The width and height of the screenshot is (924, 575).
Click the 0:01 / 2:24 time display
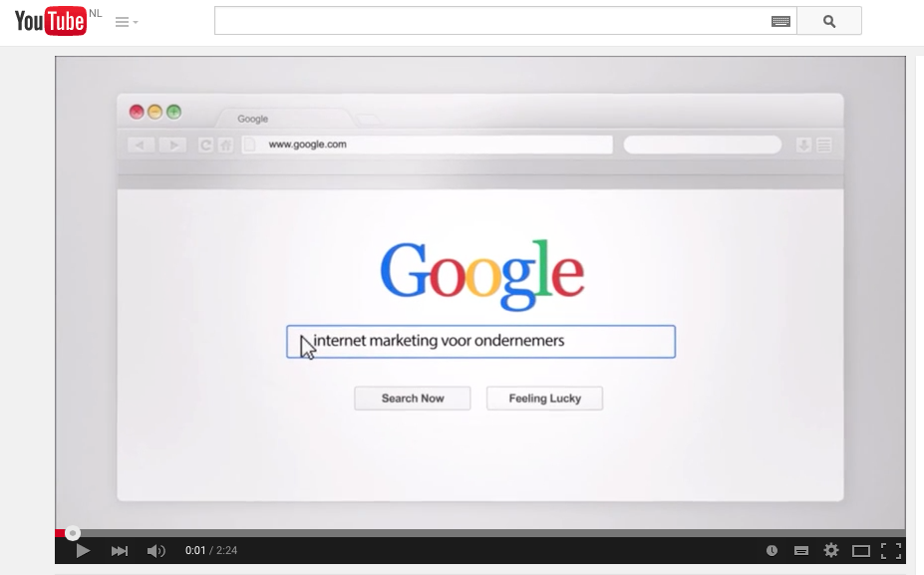tap(211, 550)
